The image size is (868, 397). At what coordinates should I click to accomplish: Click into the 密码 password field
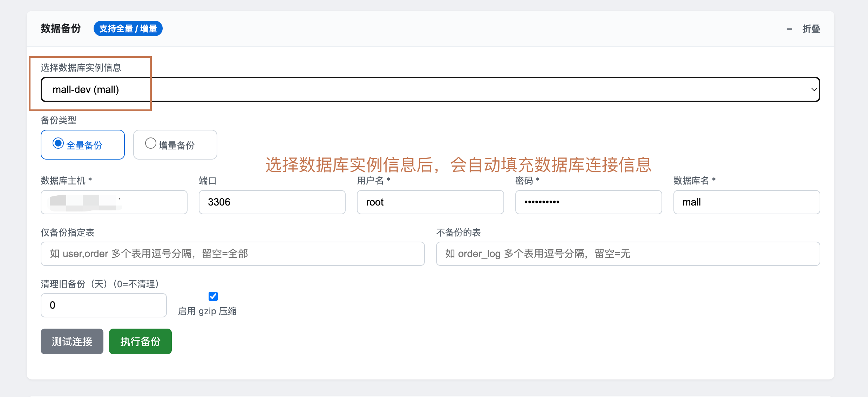click(x=588, y=202)
